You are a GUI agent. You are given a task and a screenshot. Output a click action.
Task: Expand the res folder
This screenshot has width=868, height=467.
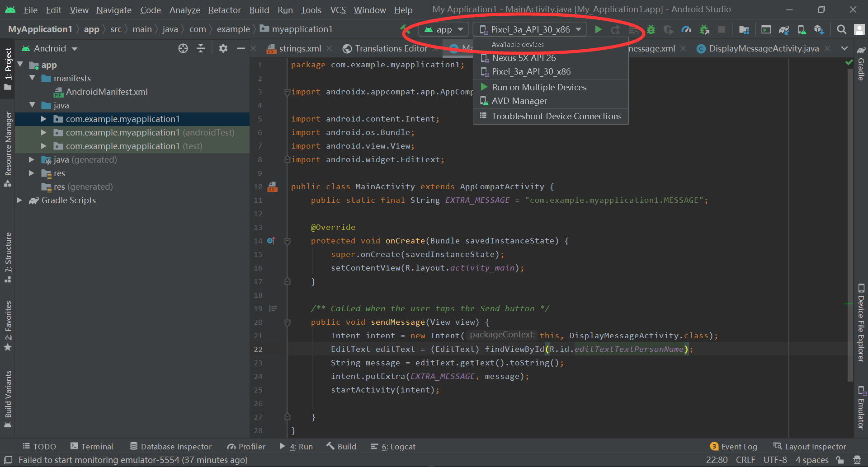32,173
